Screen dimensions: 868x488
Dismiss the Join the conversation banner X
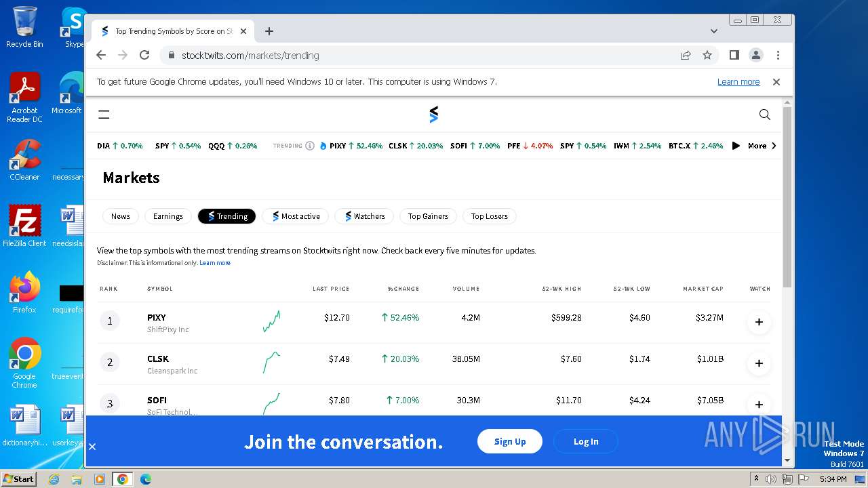(x=92, y=447)
